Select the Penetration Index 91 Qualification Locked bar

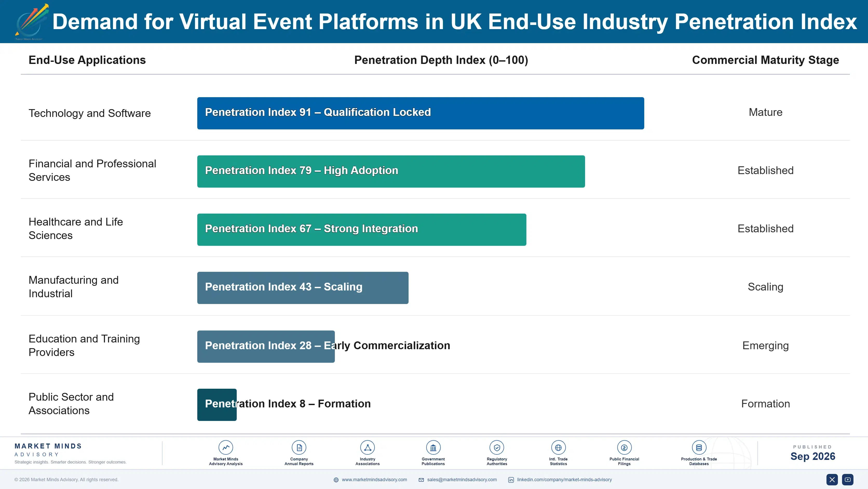(x=421, y=113)
